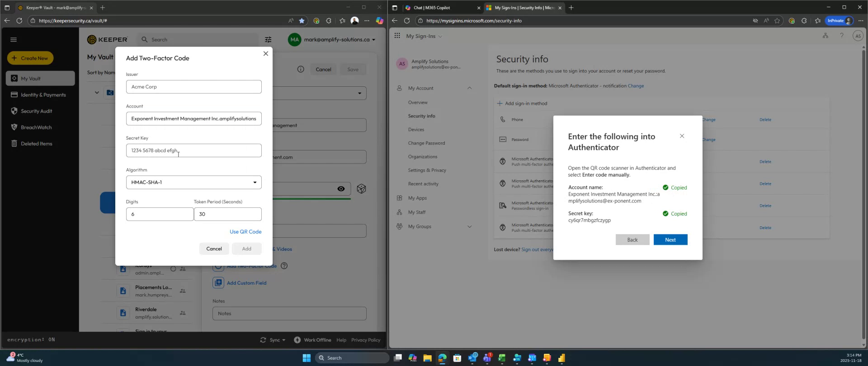Open the Sync dropdown in Keeper footer
The height and width of the screenshot is (366, 868).
click(x=273, y=340)
